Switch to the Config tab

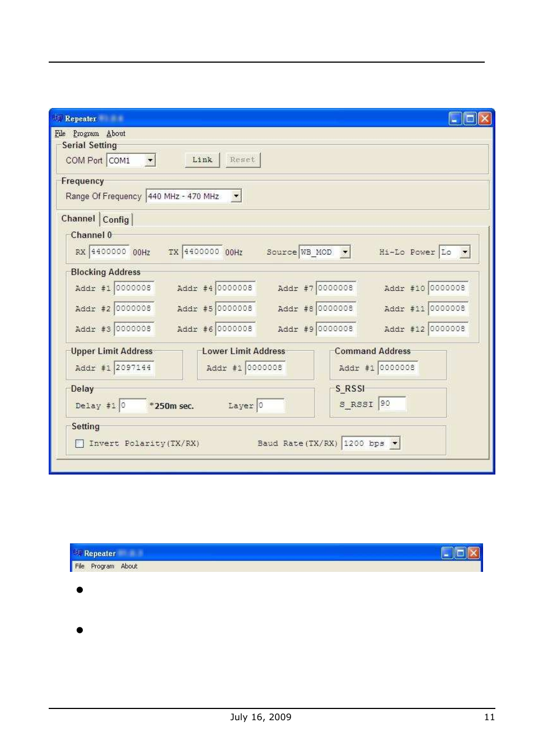click(x=116, y=219)
